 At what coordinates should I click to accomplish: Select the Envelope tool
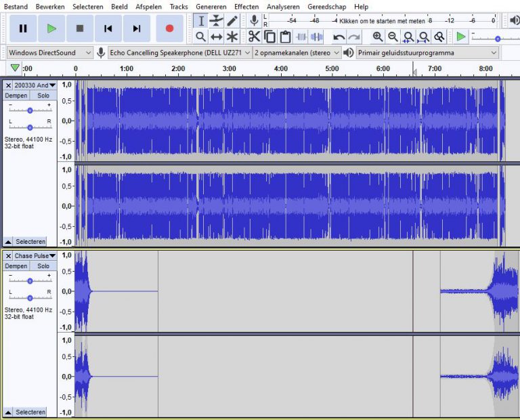point(216,20)
